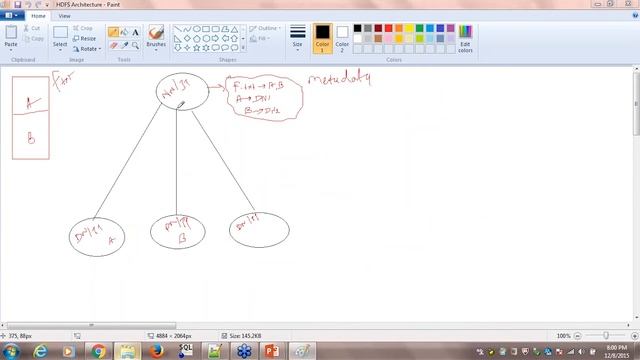Click the horizontal scrollbar thumb
Screen dimensions: 640x360
pos(91,325)
